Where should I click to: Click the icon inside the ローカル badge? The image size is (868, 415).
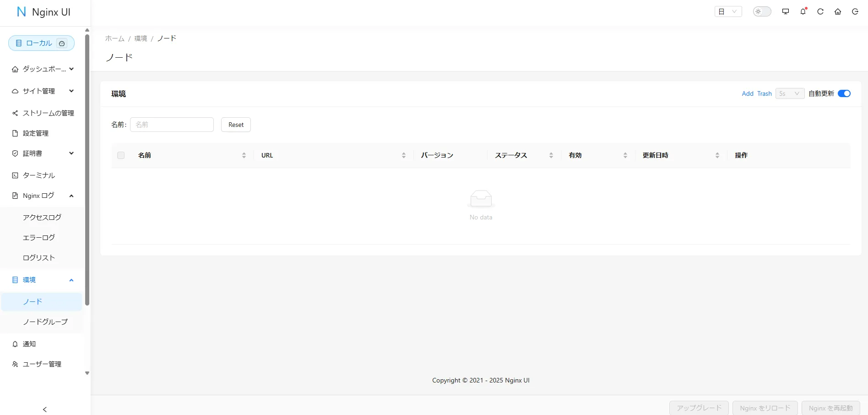pyautogui.click(x=62, y=43)
